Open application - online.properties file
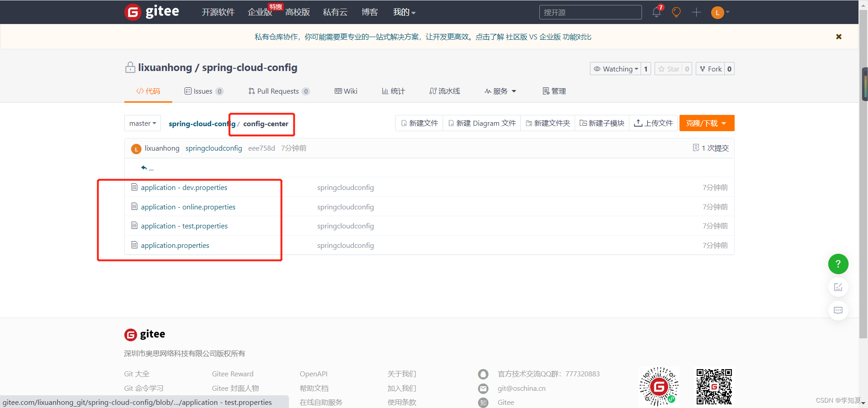Viewport: 868px width, 408px height. pos(188,207)
